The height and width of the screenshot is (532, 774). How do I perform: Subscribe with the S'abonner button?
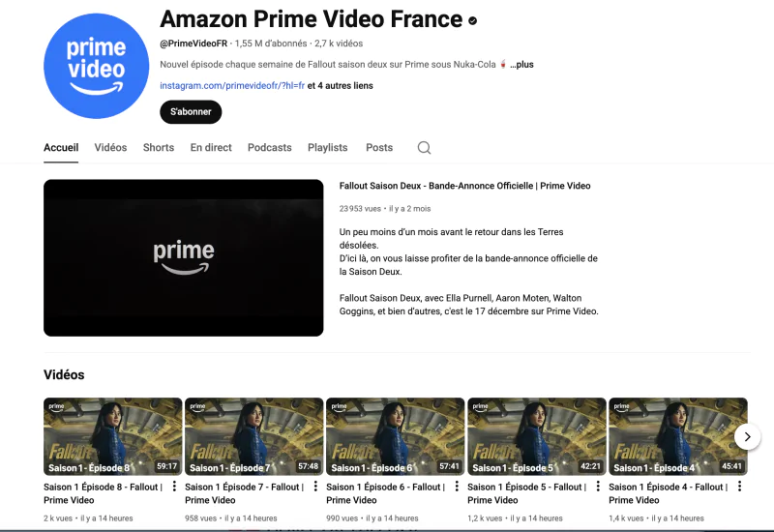tap(191, 112)
